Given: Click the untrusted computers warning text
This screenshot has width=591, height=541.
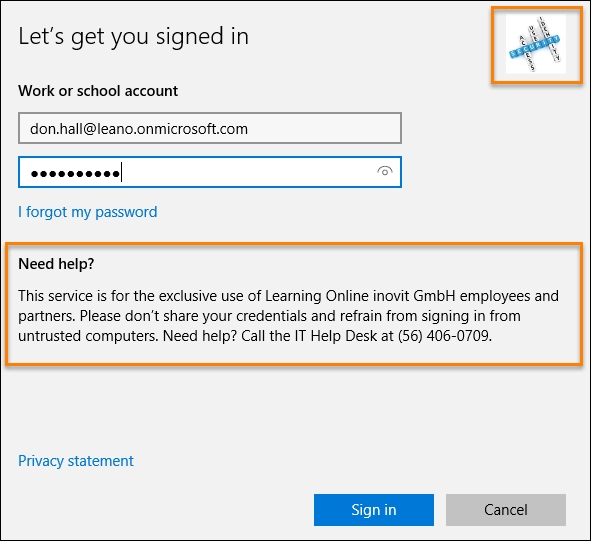Looking at the screenshot, I should (x=87, y=336).
